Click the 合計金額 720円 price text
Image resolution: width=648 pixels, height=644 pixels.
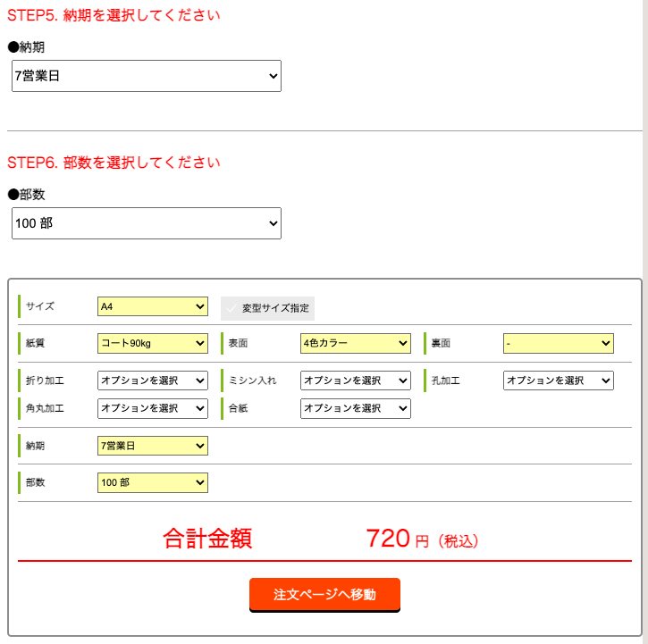422,539
